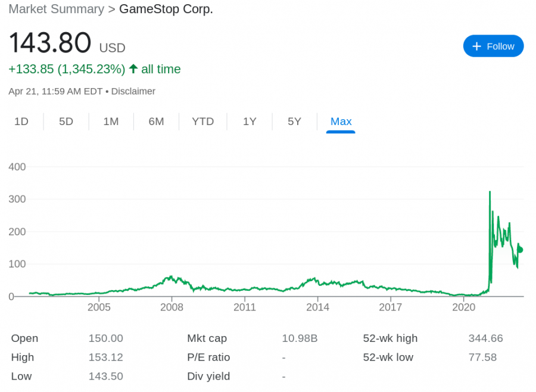Click the green up arrow icon

point(133,69)
